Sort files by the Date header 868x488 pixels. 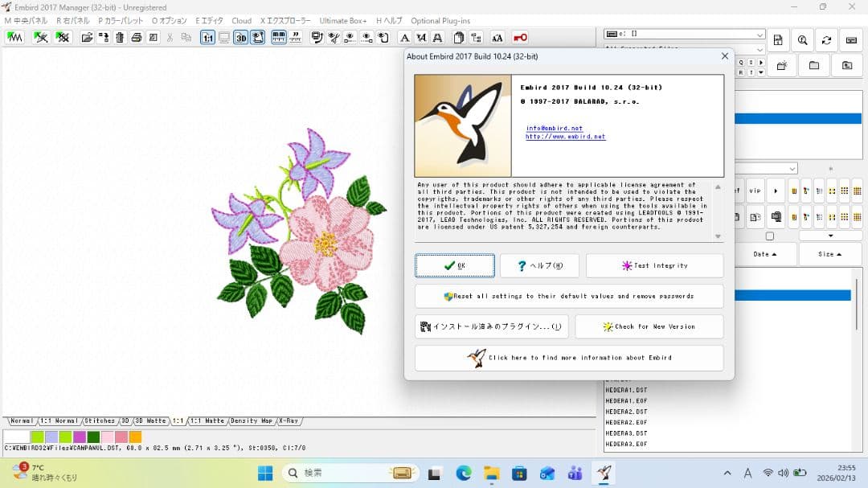point(765,254)
